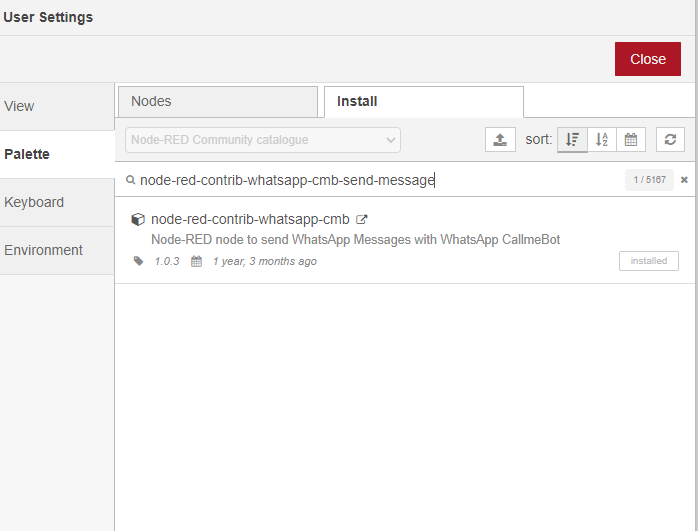
Task: Sort results by most recent date
Action: (x=631, y=140)
